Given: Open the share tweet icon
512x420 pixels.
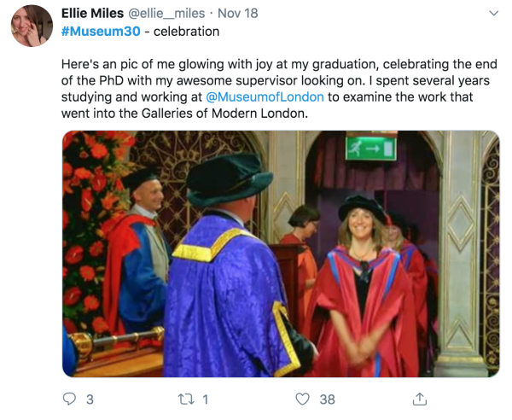Looking at the screenshot, I should pyautogui.click(x=419, y=399).
